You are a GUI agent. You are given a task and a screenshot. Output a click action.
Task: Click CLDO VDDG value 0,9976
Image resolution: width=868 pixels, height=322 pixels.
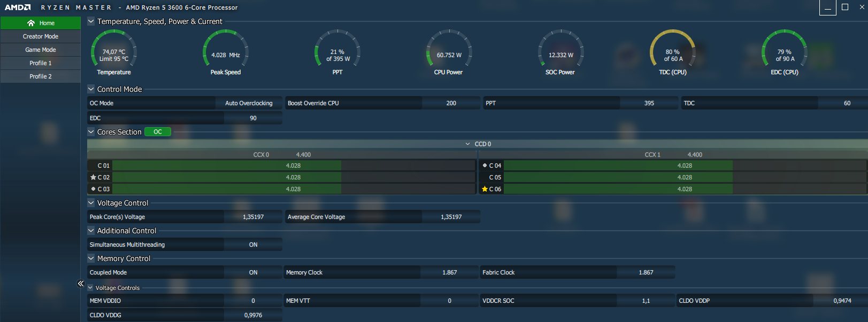pyautogui.click(x=253, y=315)
